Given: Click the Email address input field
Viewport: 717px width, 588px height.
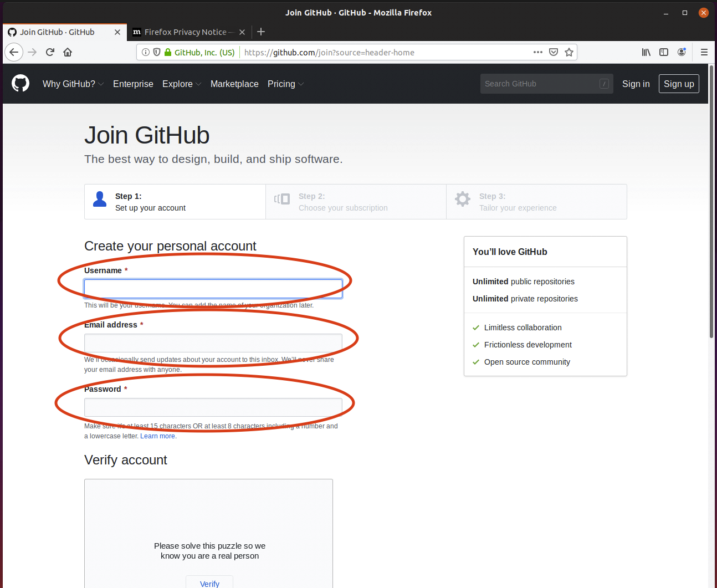Looking at the screenshot, I should point(213,343).
